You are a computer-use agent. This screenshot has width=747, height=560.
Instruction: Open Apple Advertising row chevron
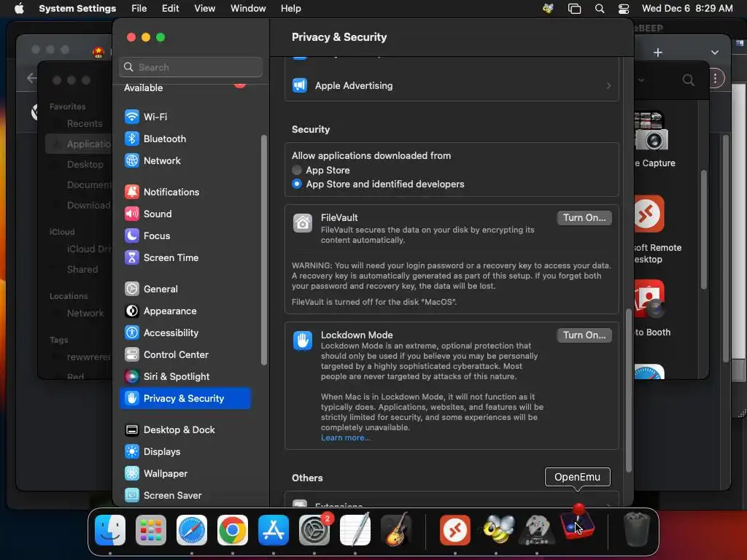pos(608,86)
